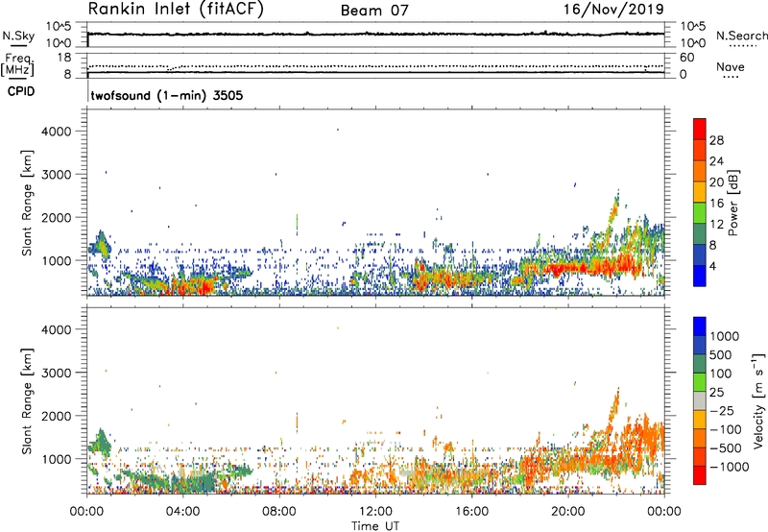This screenshot has width=768, height=532.
Task: Click the '60' tick on Nave axis
Action: click(686, 58)
